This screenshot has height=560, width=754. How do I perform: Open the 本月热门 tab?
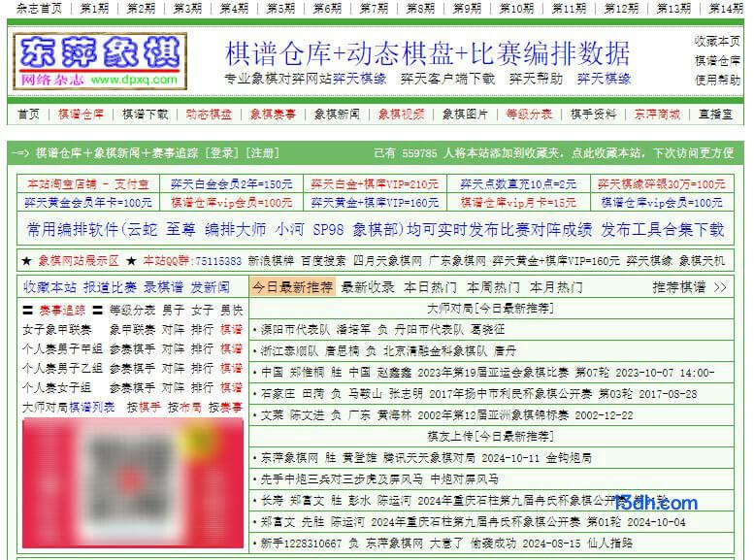[x=556, y=287]
